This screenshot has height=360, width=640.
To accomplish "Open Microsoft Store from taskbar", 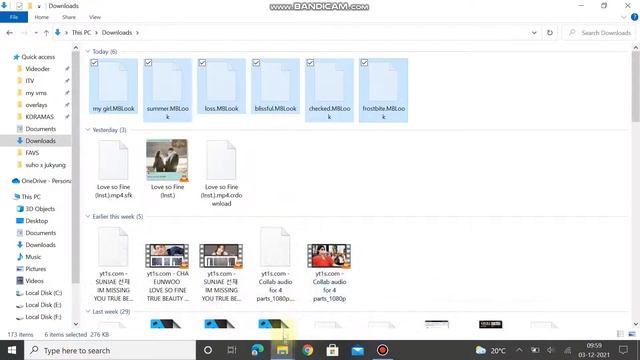I will point(332,350).
